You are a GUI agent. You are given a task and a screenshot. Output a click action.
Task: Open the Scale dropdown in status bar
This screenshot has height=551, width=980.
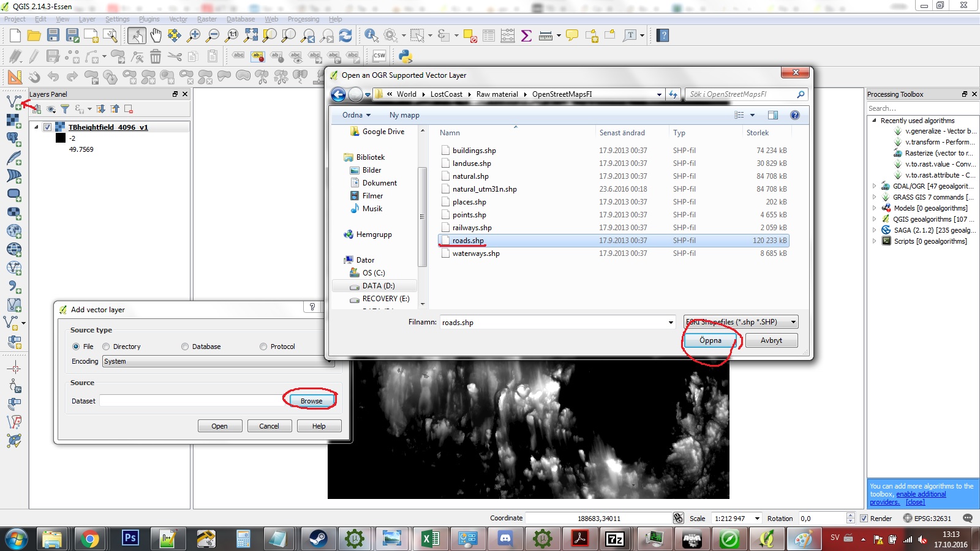(757, 519)
